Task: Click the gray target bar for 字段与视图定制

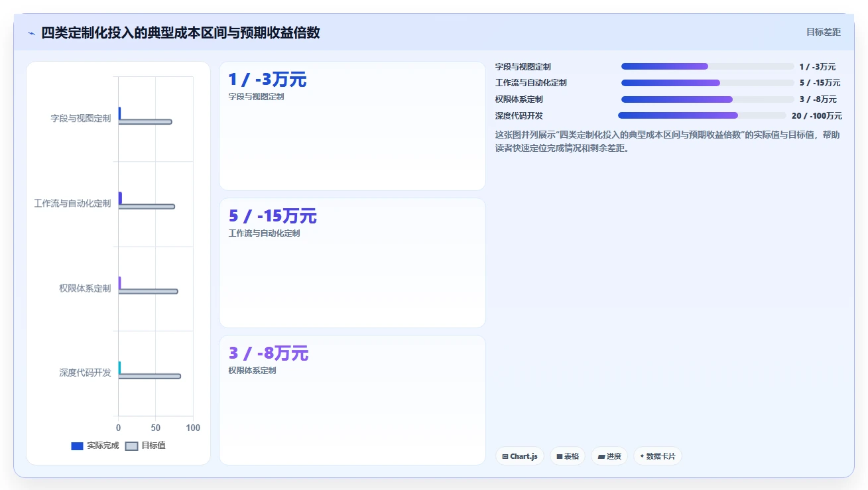Action: coord(145,122)
